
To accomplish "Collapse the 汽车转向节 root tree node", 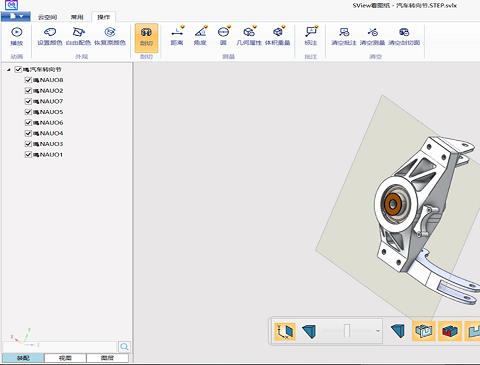I will click(9, 70).
